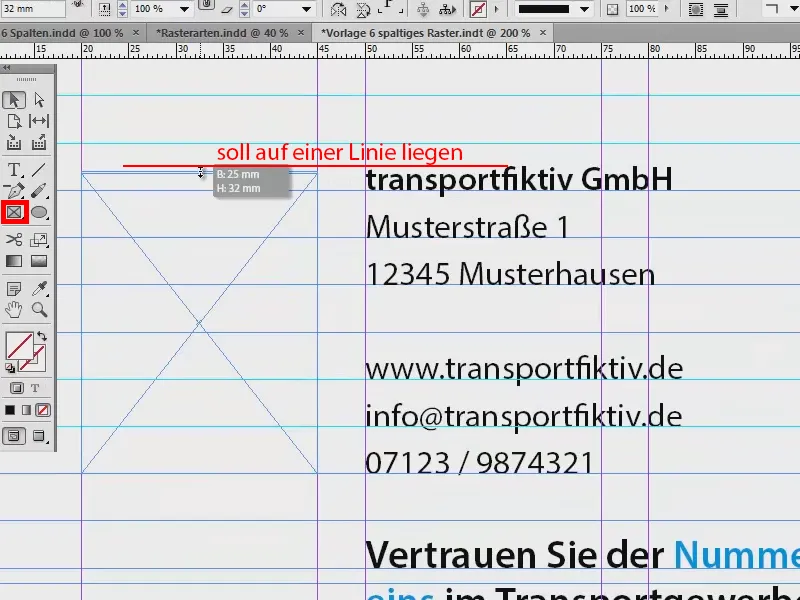The image size is (800, 600).
Task: Click the text transportfiktiv GmbH
Action: tap(519, 180)
